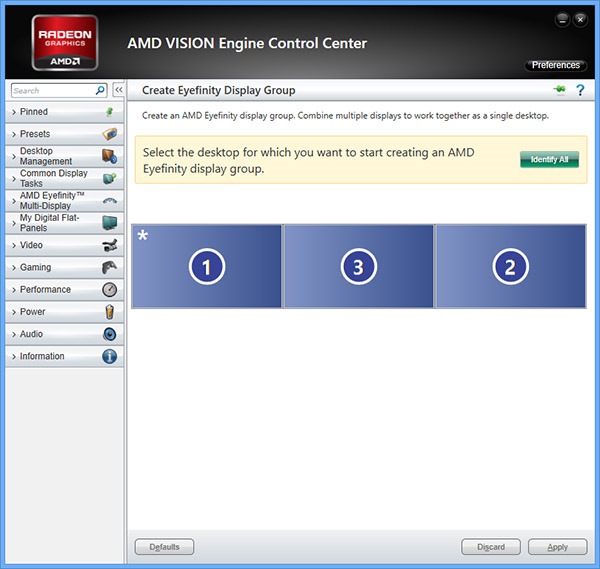
Task: Click the Audio speaker icon
Action: coord(110,334)
